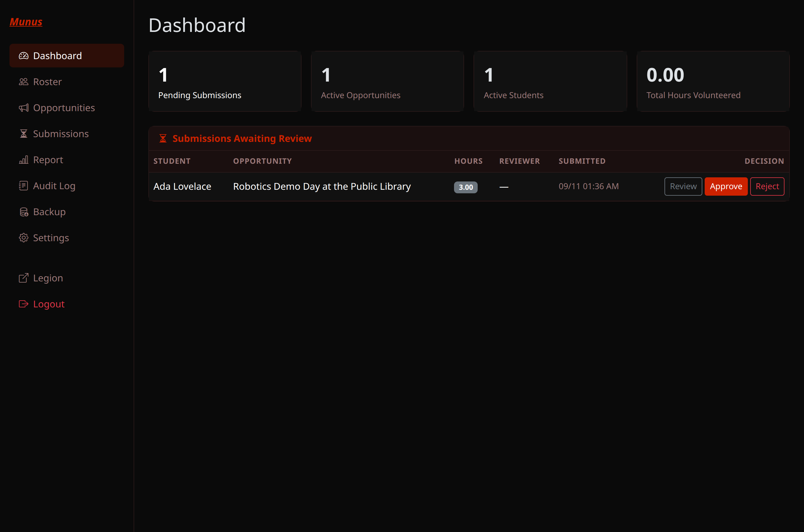The width and height of the screenshot is (804, 532).
Task: Click the Settings gear icon
Action: click(23, 238)
